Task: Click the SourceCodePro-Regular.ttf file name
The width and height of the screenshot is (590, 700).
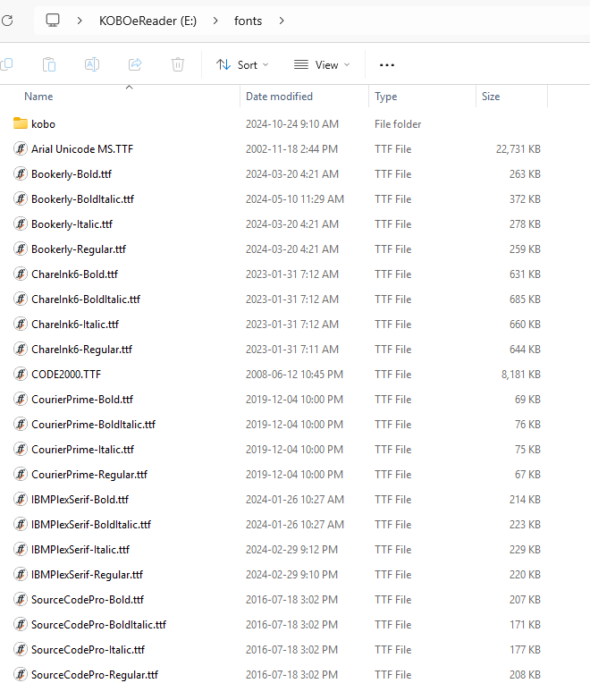Action: point(95,675)
